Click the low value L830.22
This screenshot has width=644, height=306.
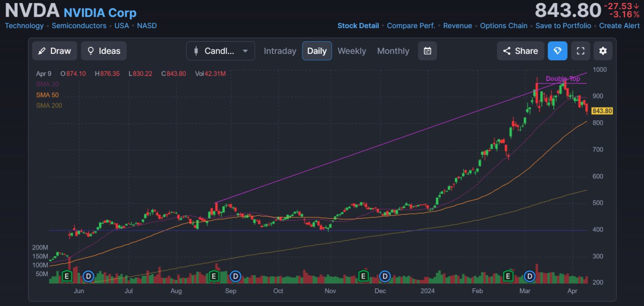[x=140, y=73]
